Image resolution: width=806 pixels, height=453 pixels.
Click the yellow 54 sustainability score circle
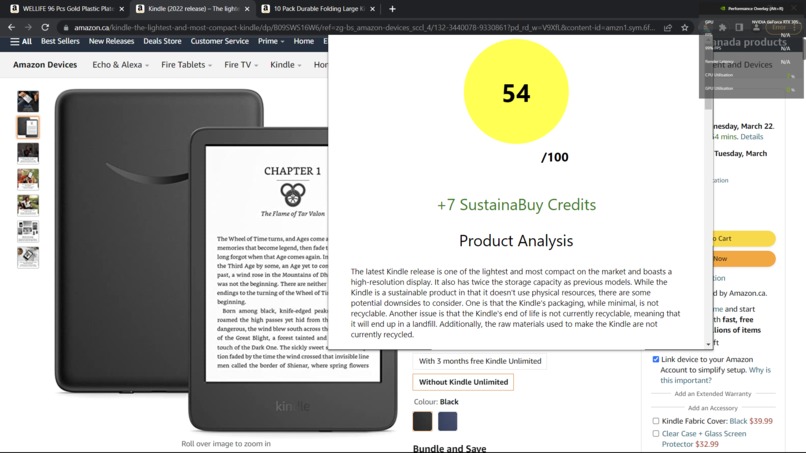[516, 92]
